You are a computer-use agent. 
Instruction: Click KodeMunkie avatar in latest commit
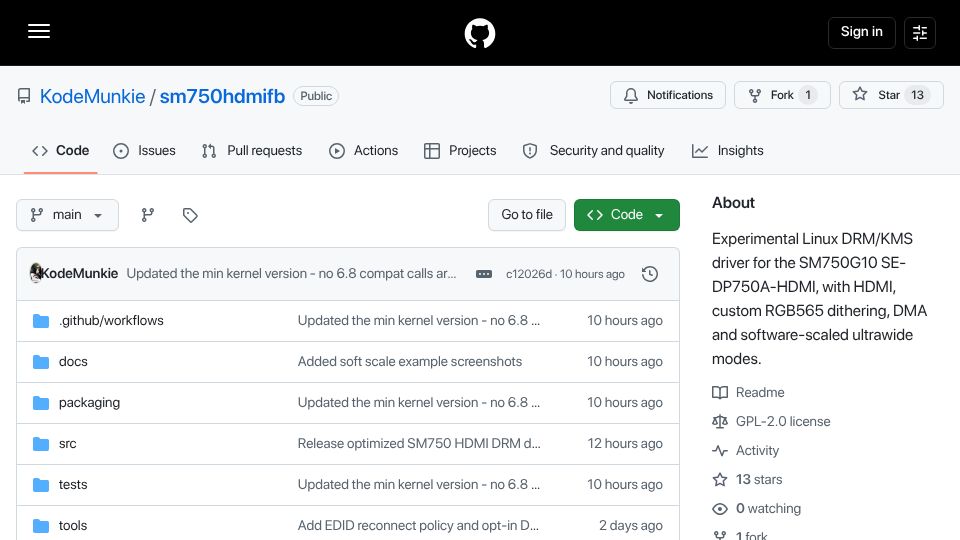(36, 273)
